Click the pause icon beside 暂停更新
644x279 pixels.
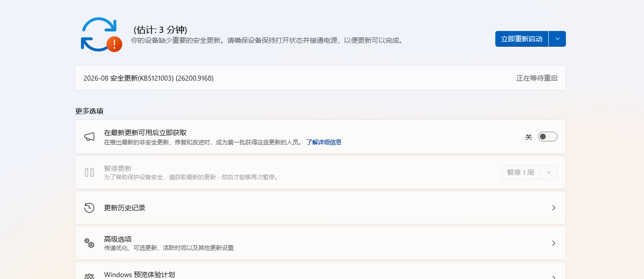click(x=89, y=172)
